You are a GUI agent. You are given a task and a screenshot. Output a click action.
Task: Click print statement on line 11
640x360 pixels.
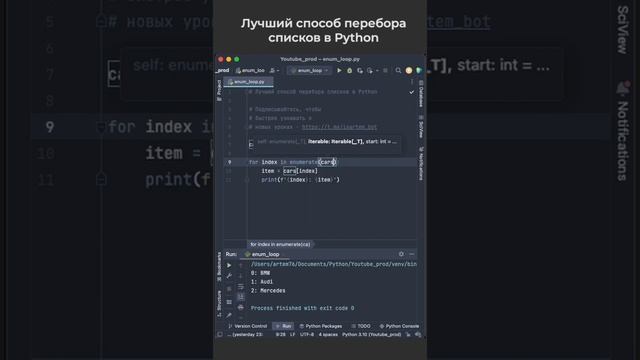300,180
